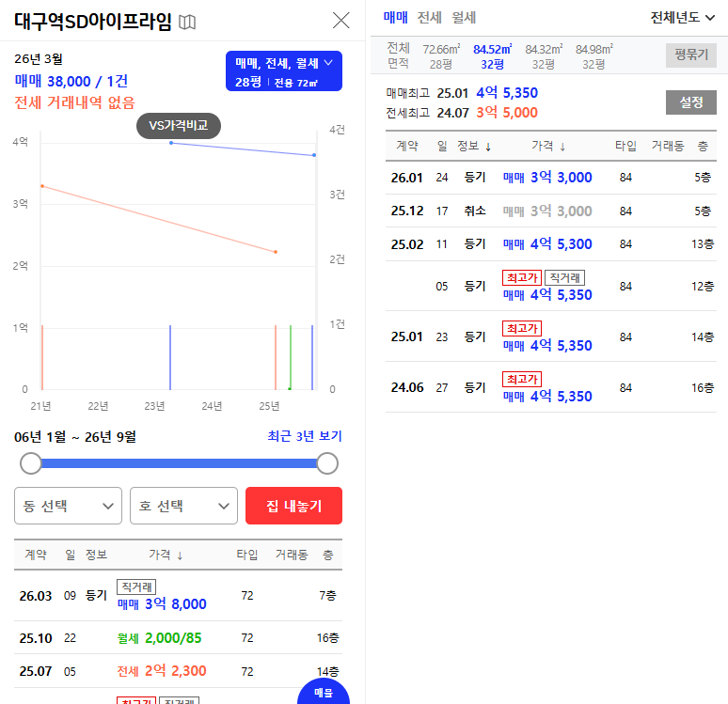Click the green 월세 volume bar
The image size is (728, 704).
(x=291, y=357)
